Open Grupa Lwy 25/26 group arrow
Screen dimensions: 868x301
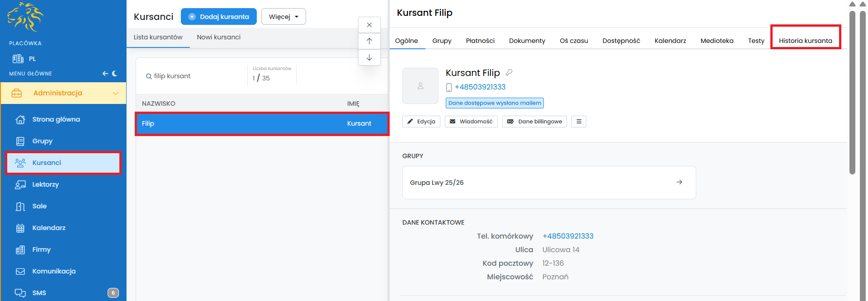click(679, 182)
